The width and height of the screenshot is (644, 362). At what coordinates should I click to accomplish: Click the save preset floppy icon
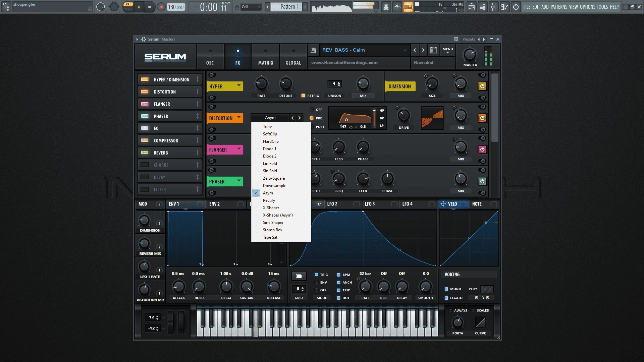[x=313, y=50]
